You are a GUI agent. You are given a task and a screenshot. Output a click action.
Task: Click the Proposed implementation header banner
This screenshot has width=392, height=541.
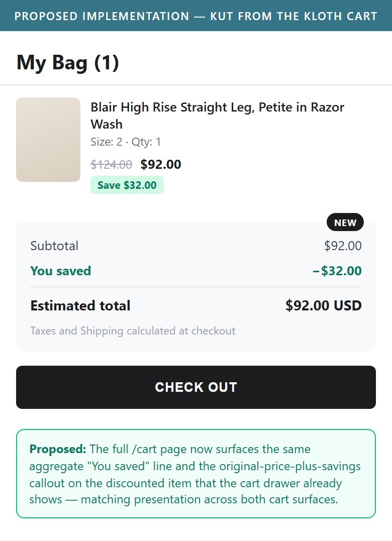coord(195,16)
